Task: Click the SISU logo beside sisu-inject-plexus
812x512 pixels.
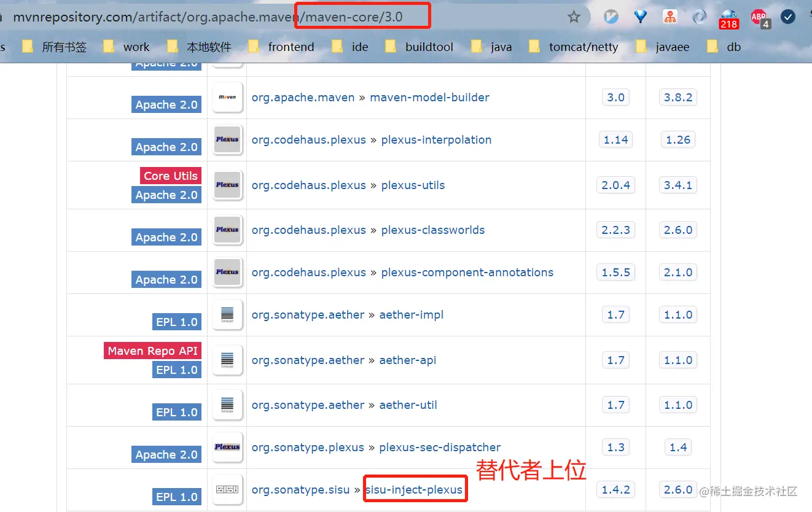Action: [227, 489]
